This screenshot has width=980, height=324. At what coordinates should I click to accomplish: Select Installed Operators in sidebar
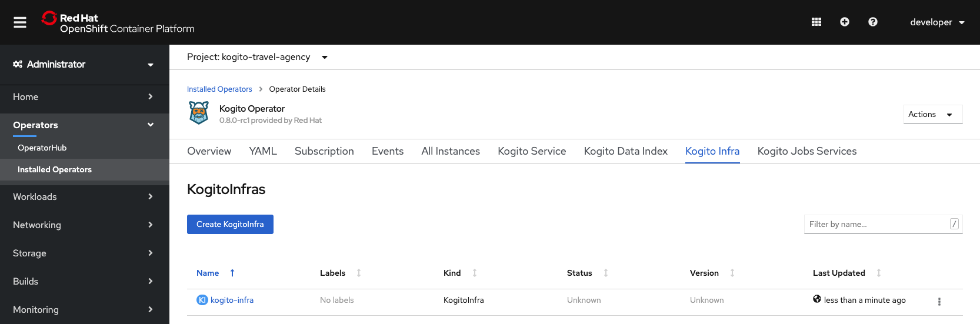click(x=84, y=169)
